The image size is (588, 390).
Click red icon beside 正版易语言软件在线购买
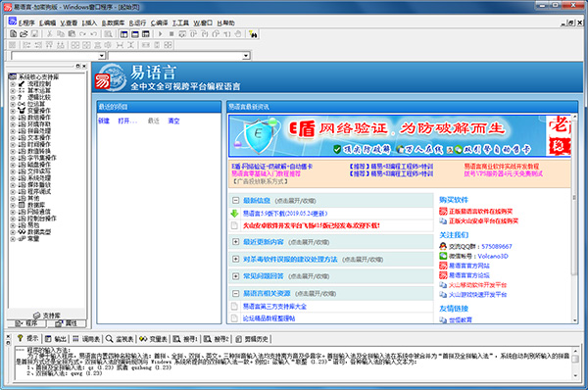pyautogui.click(x=443, y=211)
